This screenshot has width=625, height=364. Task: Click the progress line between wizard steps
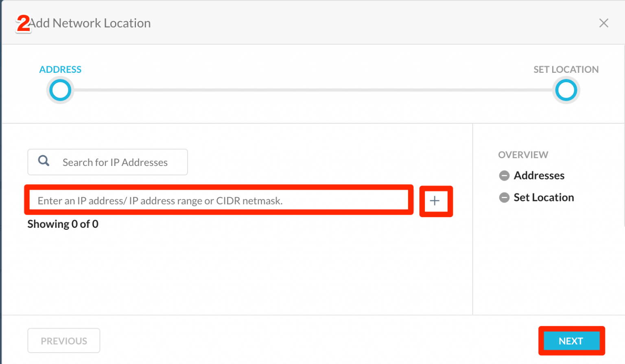point(312,90)
